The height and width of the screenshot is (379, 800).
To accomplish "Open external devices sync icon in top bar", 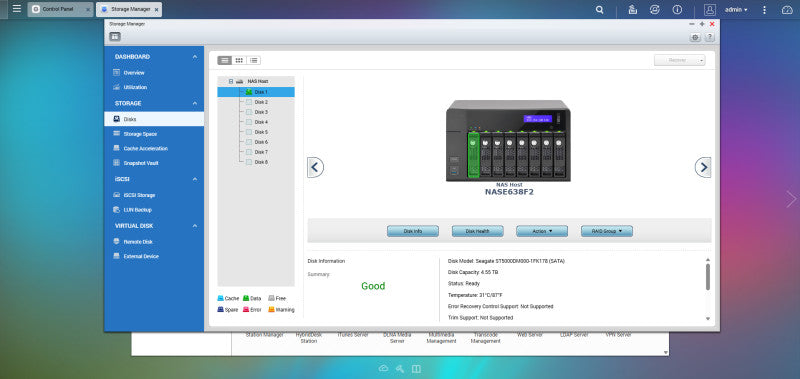I will point(655,10).
